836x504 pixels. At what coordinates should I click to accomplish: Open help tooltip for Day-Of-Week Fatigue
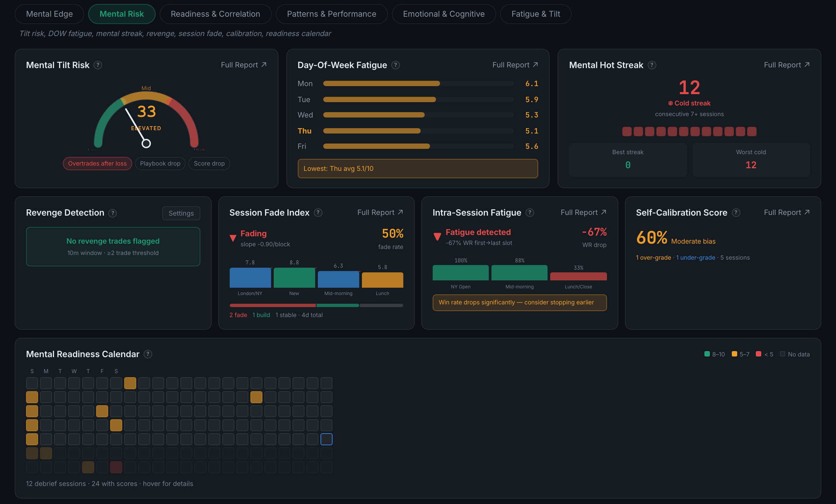click(396, 65)
